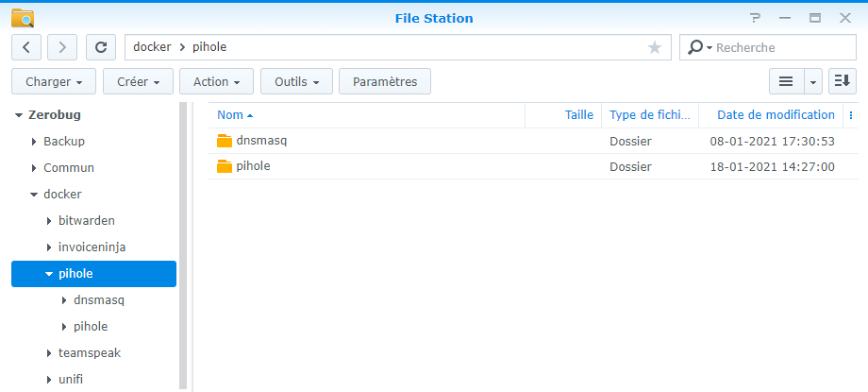868x392 pixels.
Task: Add current path to favorites star
Action: click(655, 47)
